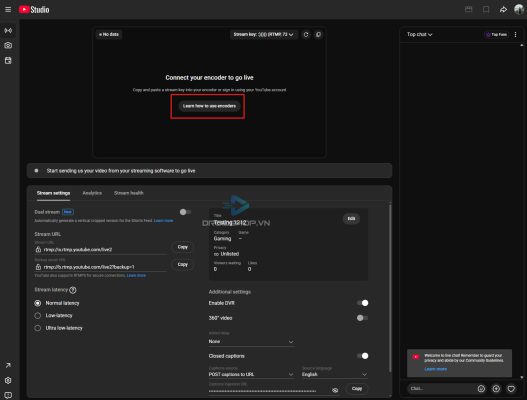Select Low-latency radio button
Viewport: 527px width, 400px height.
tap(38, 316)
